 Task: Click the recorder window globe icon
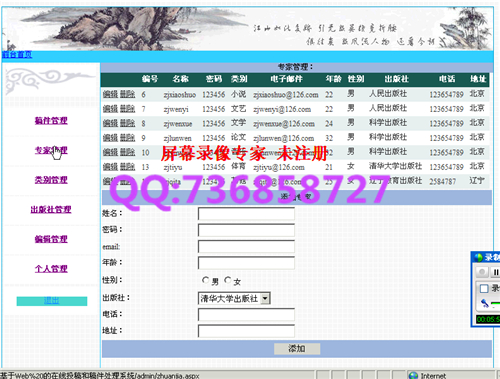point(478,257)
